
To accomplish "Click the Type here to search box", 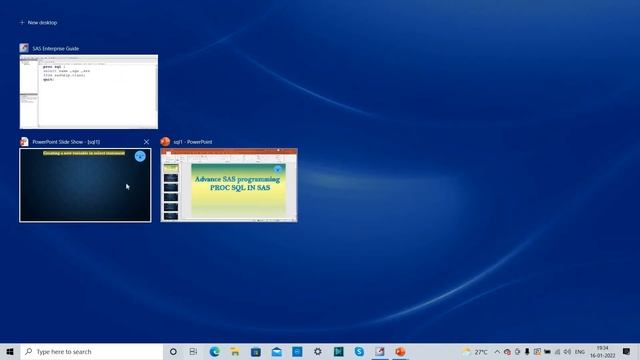I will [91, 351].
